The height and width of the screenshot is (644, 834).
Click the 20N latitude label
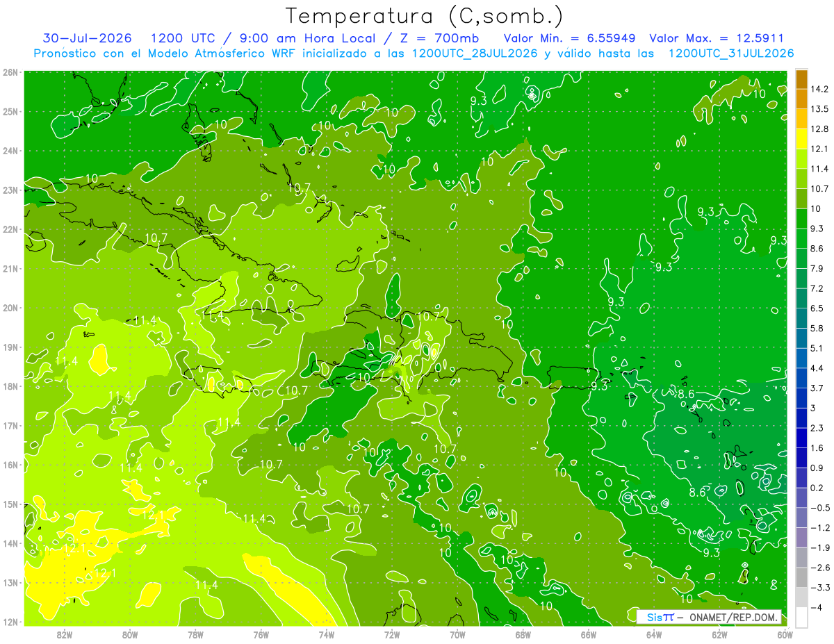tap(10, 308)
